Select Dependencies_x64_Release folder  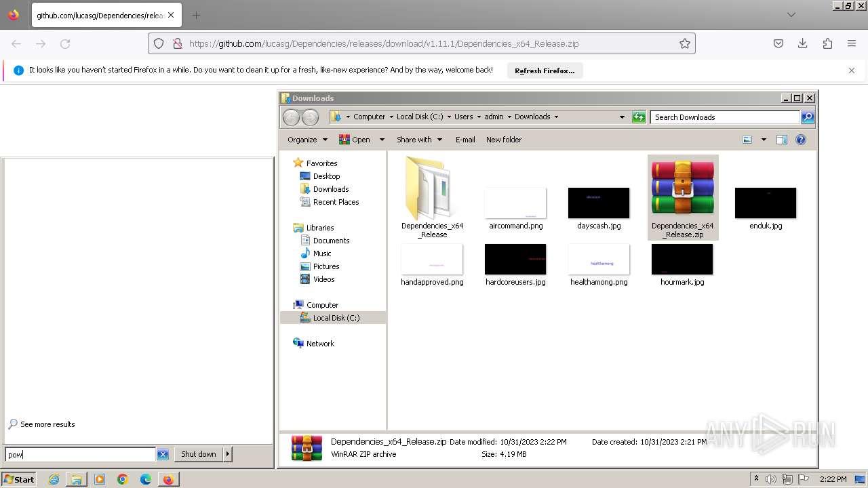click(x=432, y=197)
